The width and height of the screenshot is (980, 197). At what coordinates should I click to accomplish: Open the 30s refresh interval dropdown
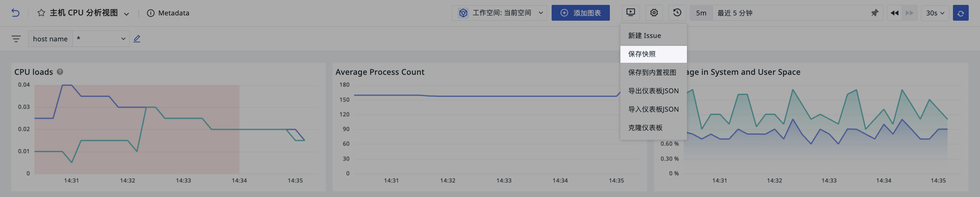pos(935,13)
